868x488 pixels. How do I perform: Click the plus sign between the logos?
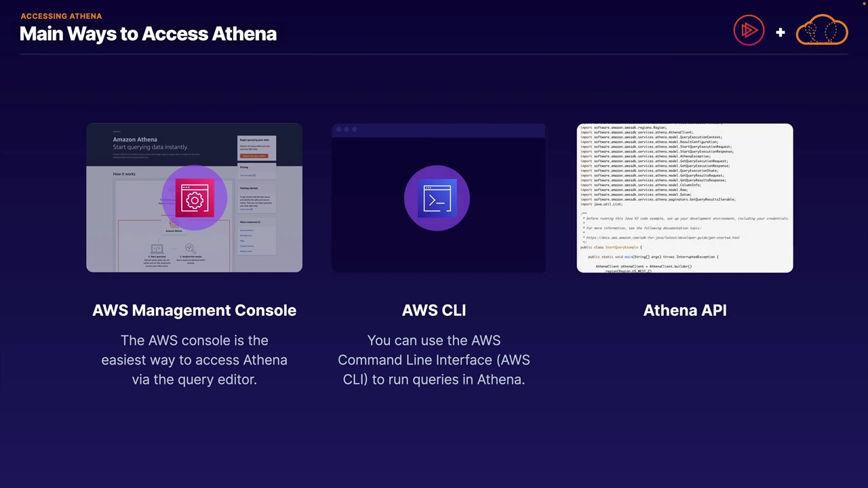pyautogui.click(x=781, y=32)
